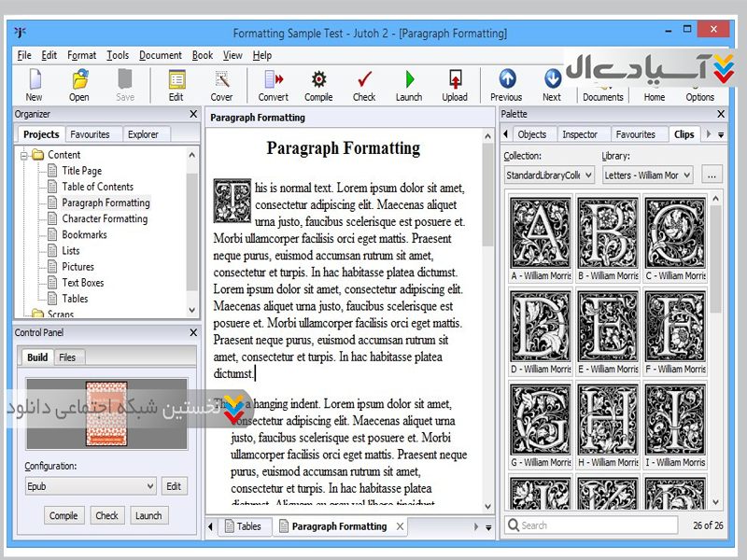Launch the book with the toolbar Launch icon

(409, 84)
